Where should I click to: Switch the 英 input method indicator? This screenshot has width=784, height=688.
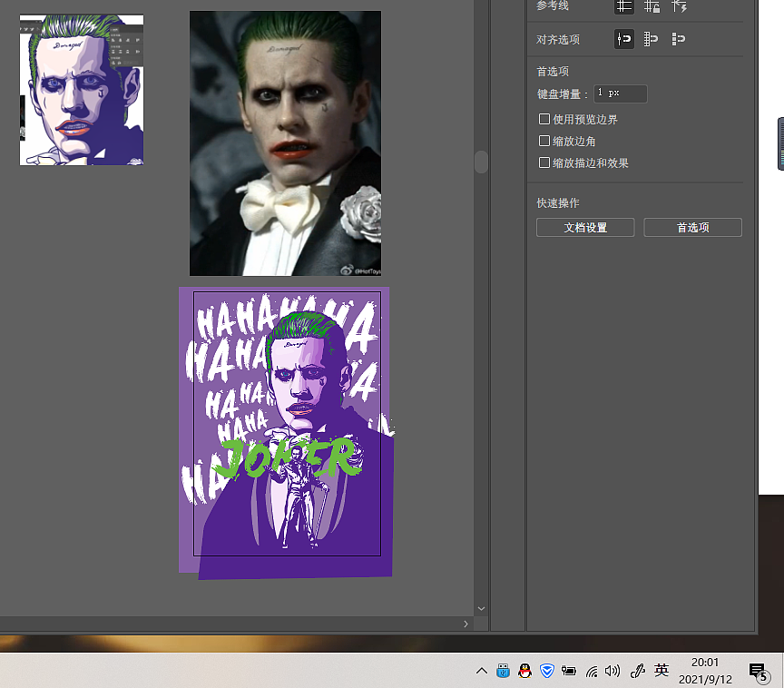661,671
